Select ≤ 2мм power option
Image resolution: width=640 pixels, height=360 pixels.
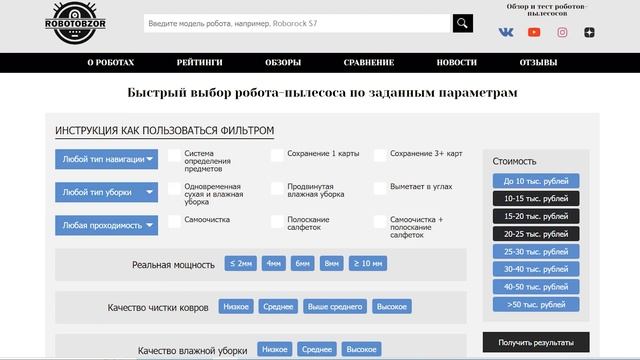click(240, 264)
